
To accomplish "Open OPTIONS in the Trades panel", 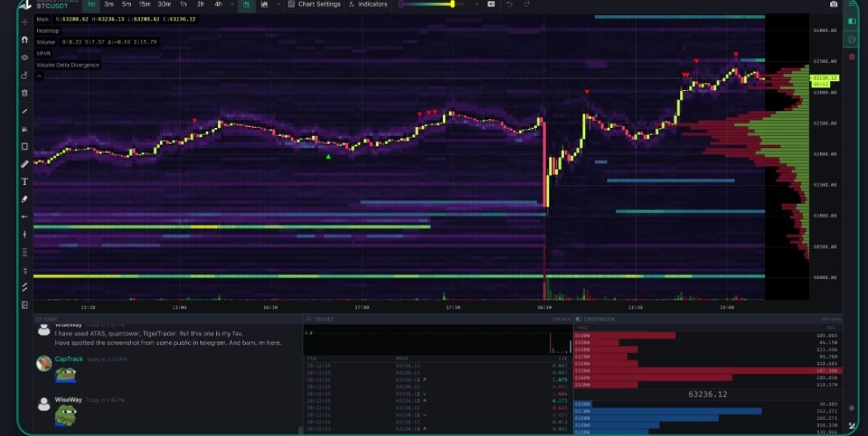I will tap(560, 319).
